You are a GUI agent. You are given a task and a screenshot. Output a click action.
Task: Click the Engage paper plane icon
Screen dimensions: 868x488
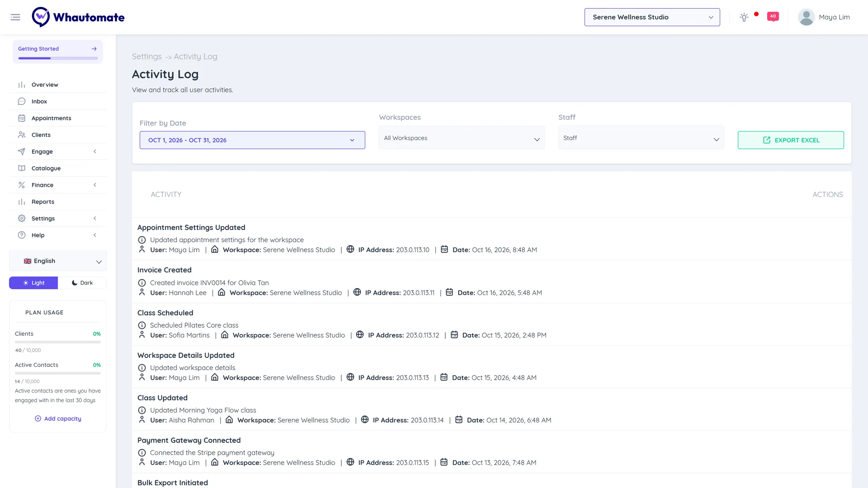22,152
